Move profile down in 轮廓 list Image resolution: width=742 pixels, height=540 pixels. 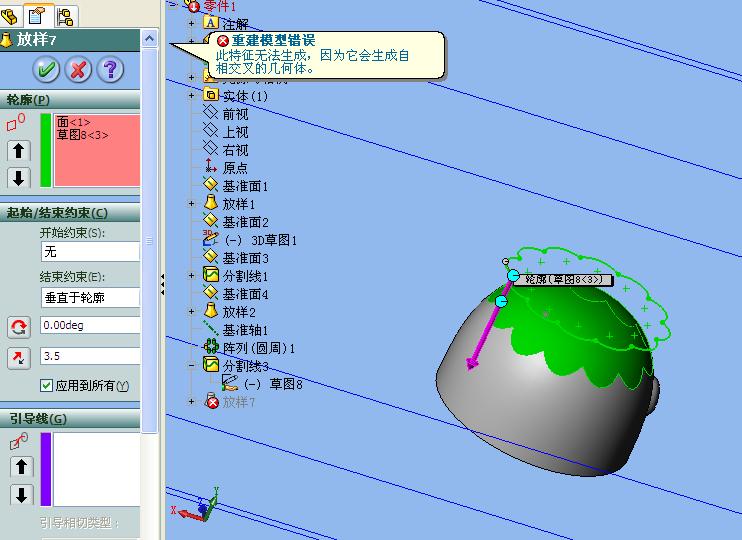(x=19, y=178)
